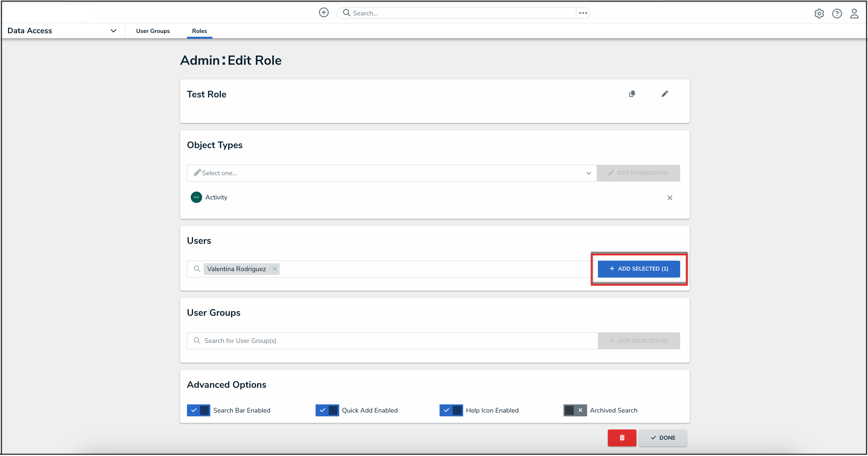Click the red trash delete button
The image size is (868, 456).
(622, 437)
